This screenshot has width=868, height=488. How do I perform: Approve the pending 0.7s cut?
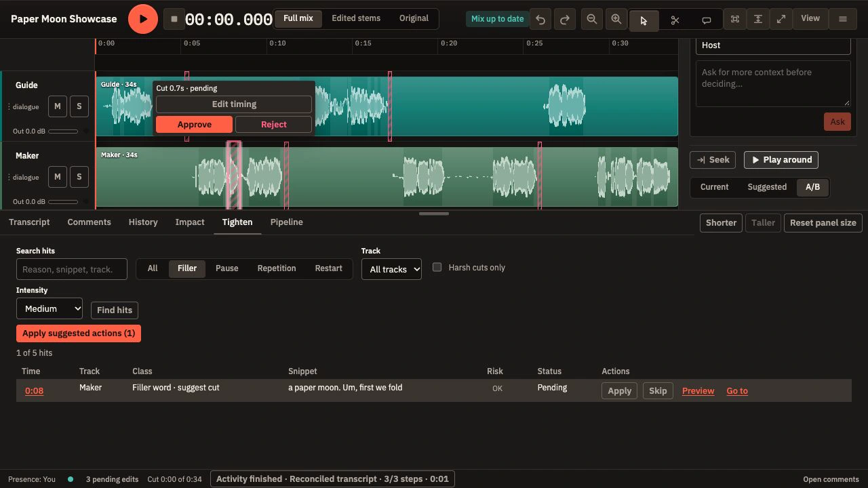195,125
